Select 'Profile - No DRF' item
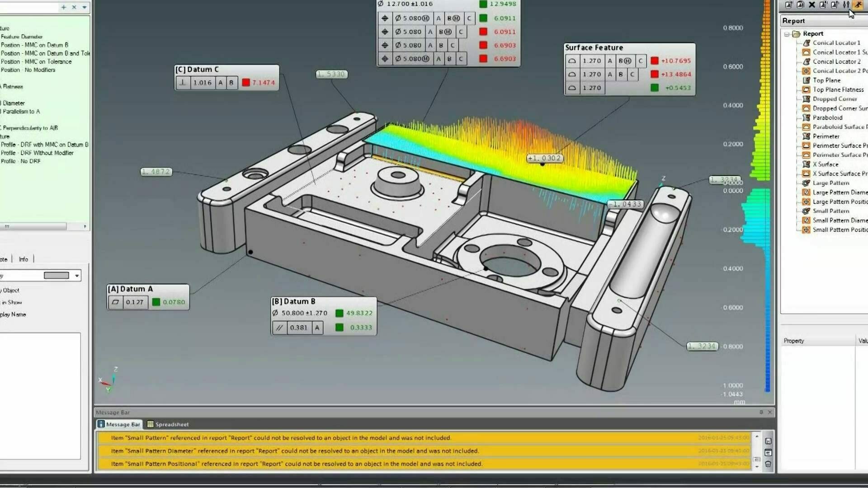The width and height of the screenshot is (868, 488). 21,161
